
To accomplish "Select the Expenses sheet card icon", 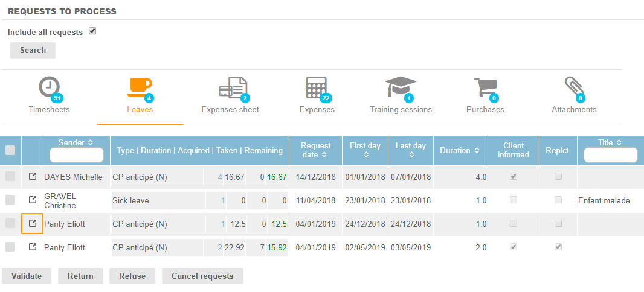I will point(233,88).
